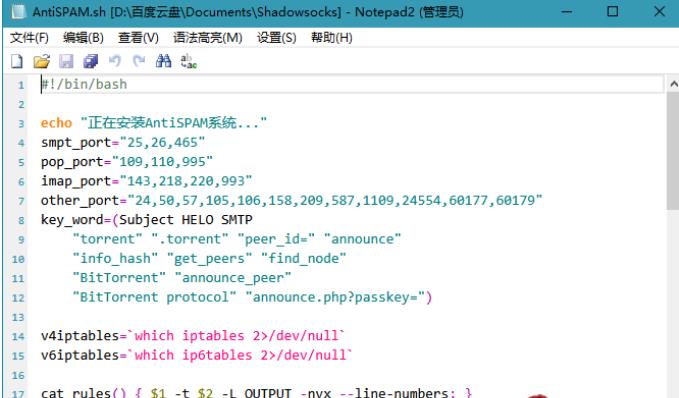Open Find with the binoculars icon
Screen dimensions: 679x398
(163, 61)
